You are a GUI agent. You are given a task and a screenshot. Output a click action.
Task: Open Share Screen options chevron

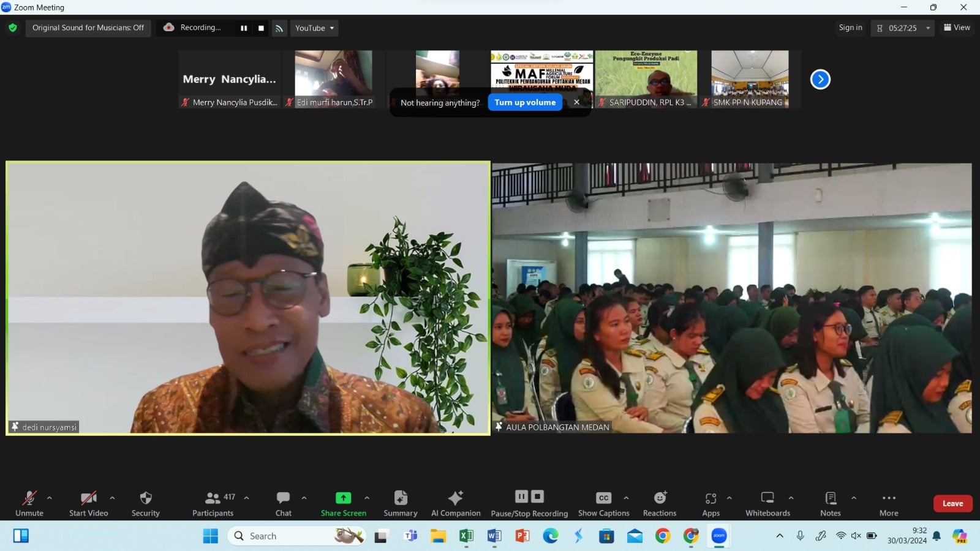[366, 497]
